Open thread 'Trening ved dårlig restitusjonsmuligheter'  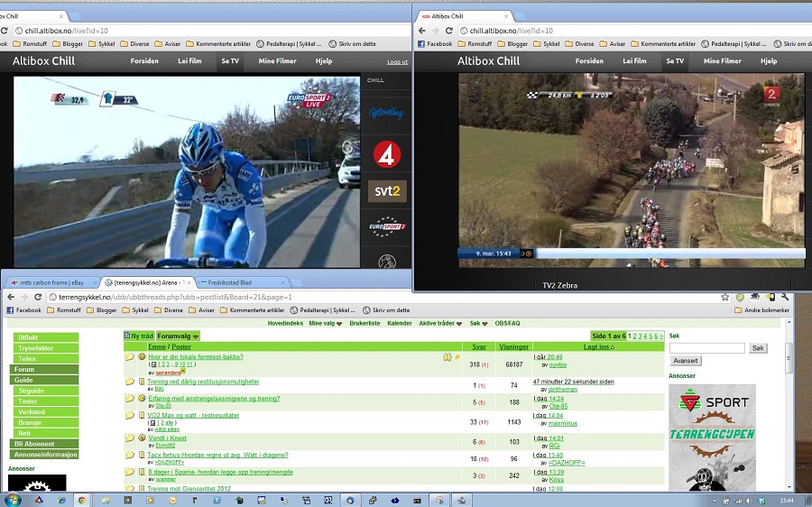coord(203,382)
